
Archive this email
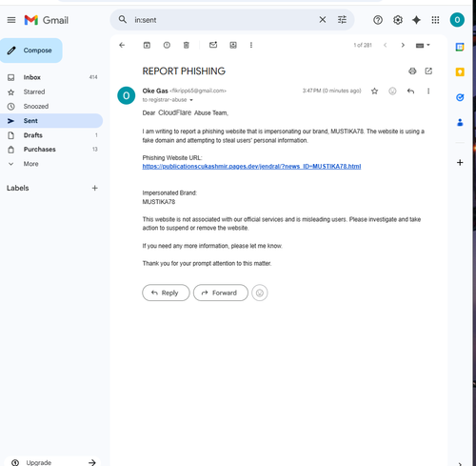coord(147,45)
